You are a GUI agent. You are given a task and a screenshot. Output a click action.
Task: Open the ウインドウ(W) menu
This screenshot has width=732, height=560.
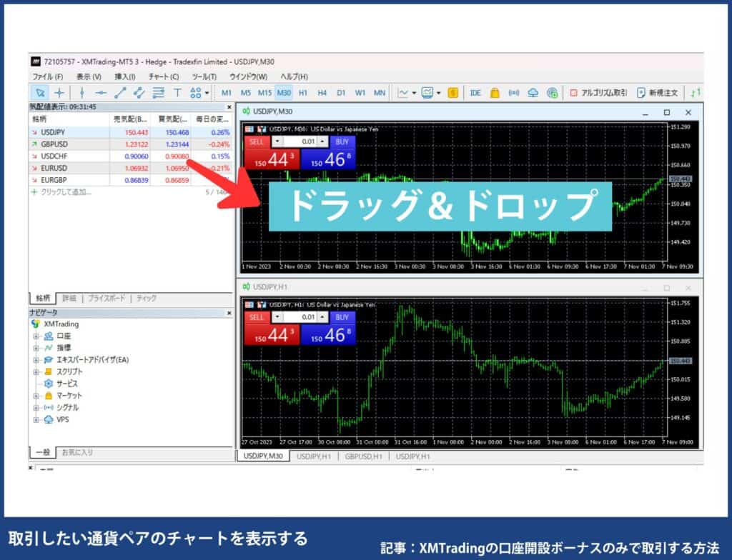(x=248, y=76)
